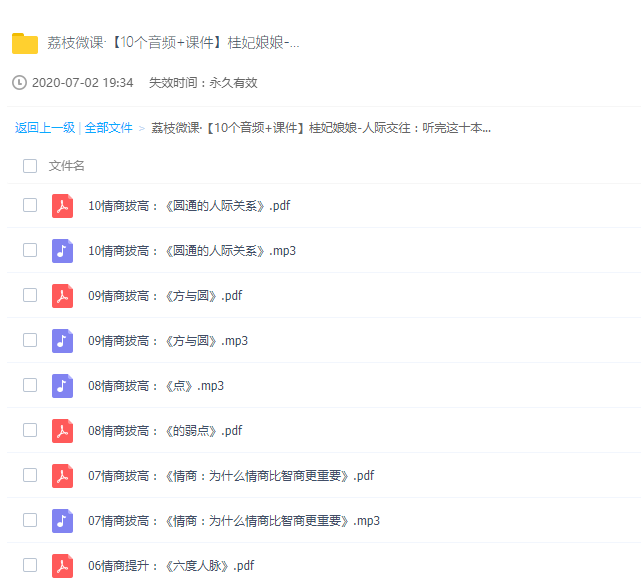This screenshot has height=582, width=641.
Task: Open file 10情商拔高：《圆通的人际关系》.pdf
Action: [189, 206]
